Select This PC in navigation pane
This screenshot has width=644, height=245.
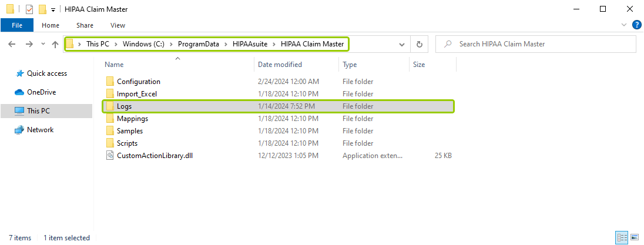[x=46, y=111]
